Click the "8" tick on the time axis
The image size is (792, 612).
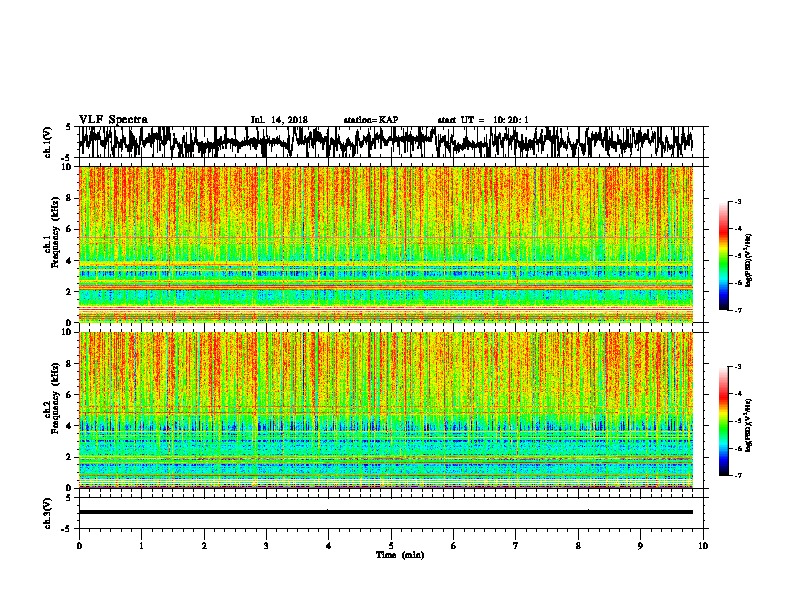[578, 546]
